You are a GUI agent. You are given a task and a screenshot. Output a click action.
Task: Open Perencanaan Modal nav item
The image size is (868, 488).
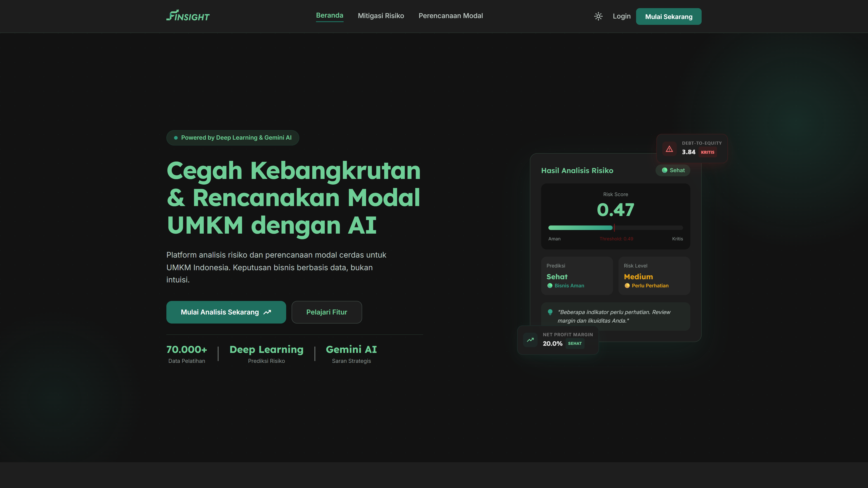click(451, 16)
